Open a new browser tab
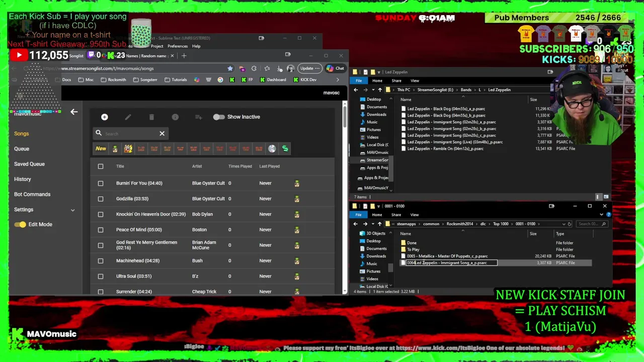This screenshot has height=362, width=644. point(184,56)
